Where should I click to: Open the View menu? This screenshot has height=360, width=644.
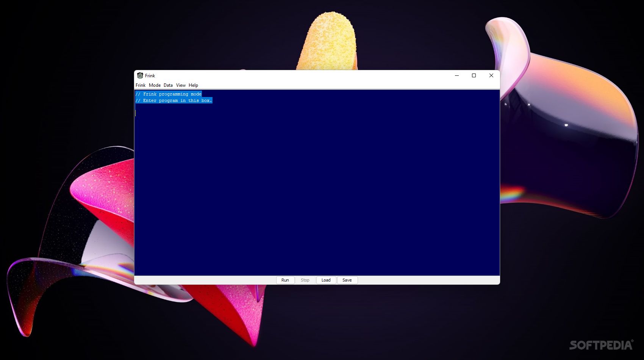coord(181,85)
